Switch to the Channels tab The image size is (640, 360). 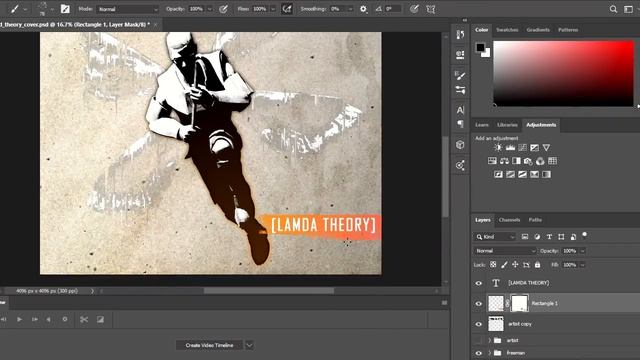509,220
